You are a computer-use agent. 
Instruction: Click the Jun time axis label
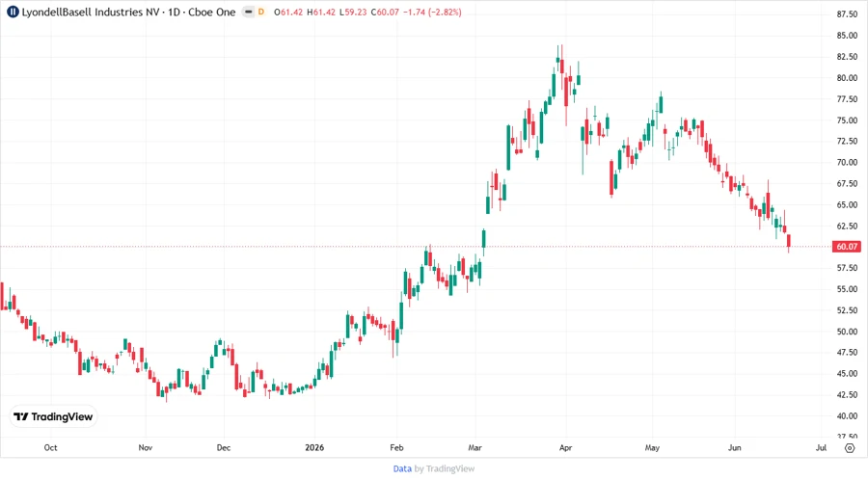point(735,448)
